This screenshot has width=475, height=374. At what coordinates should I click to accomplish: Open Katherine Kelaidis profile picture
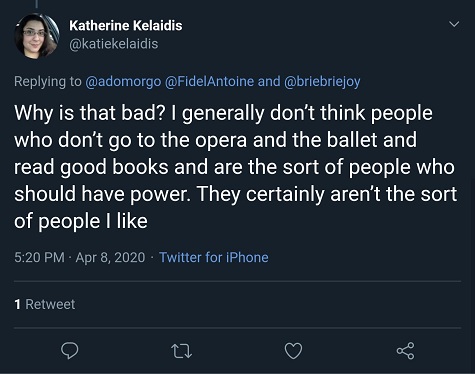click(37, 36)
